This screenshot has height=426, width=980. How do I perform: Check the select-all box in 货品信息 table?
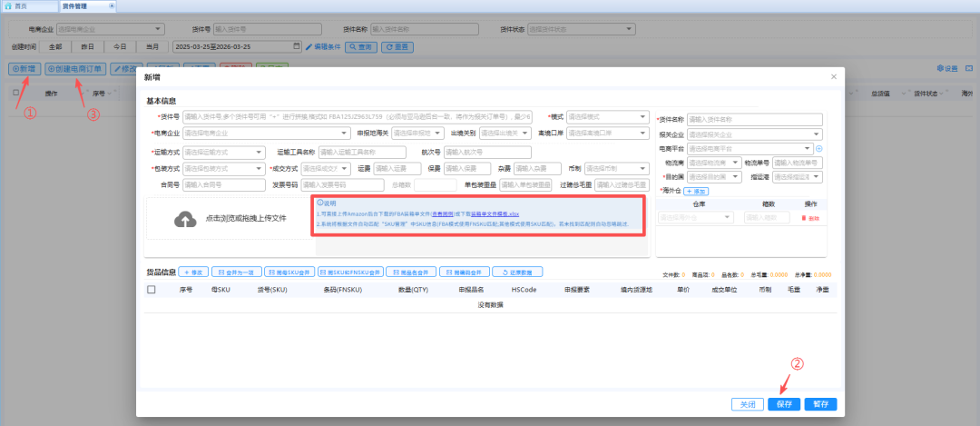click(152, 290)
